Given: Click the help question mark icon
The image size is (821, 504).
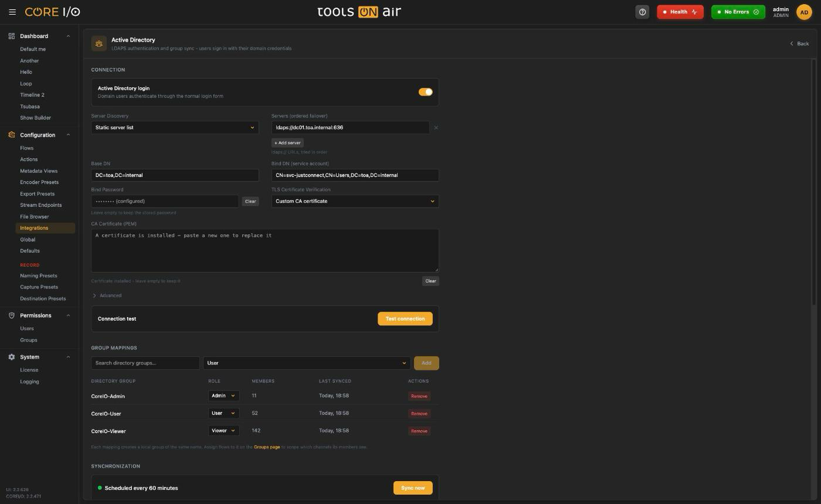Looking at the screenshot, I should pos(642,12).
